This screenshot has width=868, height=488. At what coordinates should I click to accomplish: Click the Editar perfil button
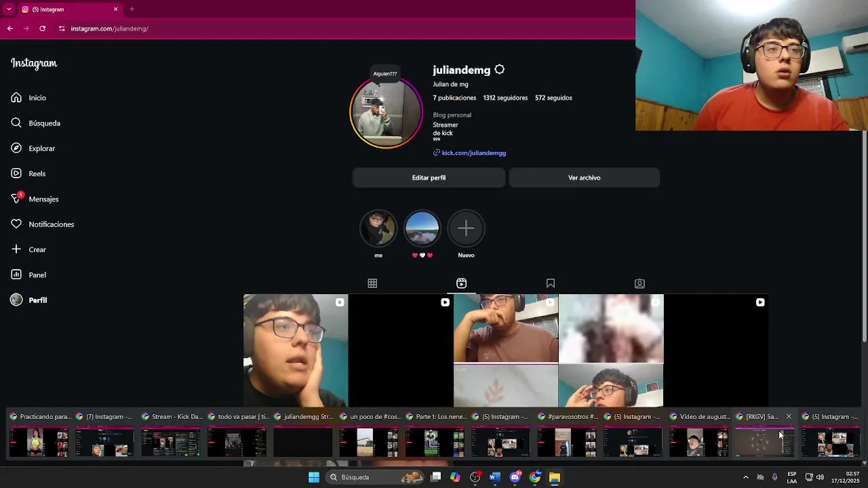(429, 178)
